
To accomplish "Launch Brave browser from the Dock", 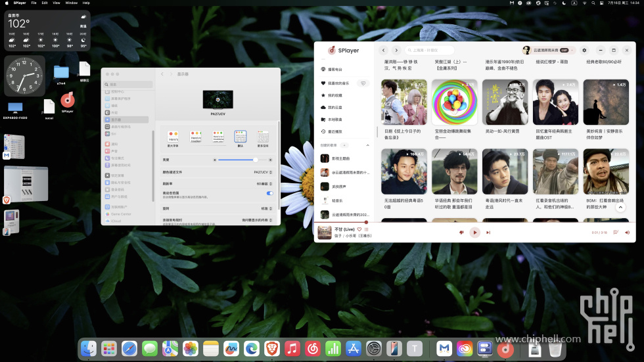I will point(272,349).
